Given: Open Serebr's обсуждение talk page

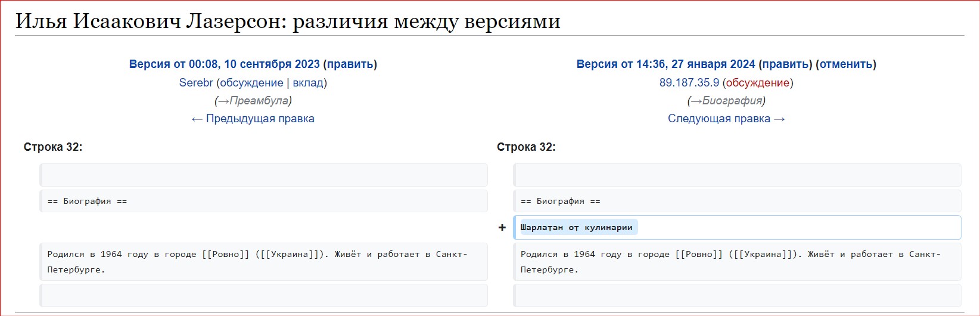Looking at the screenshot, I should (251, 83).
